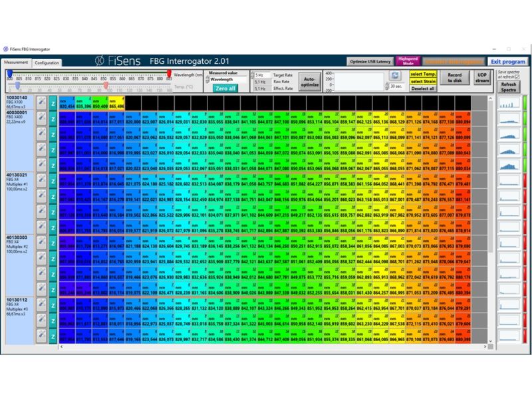Image resolution: width=532 pixels, height=399 pixels.
Task: Click the Z icon on the bottom sensor row
Action: (x=53, y=336)
